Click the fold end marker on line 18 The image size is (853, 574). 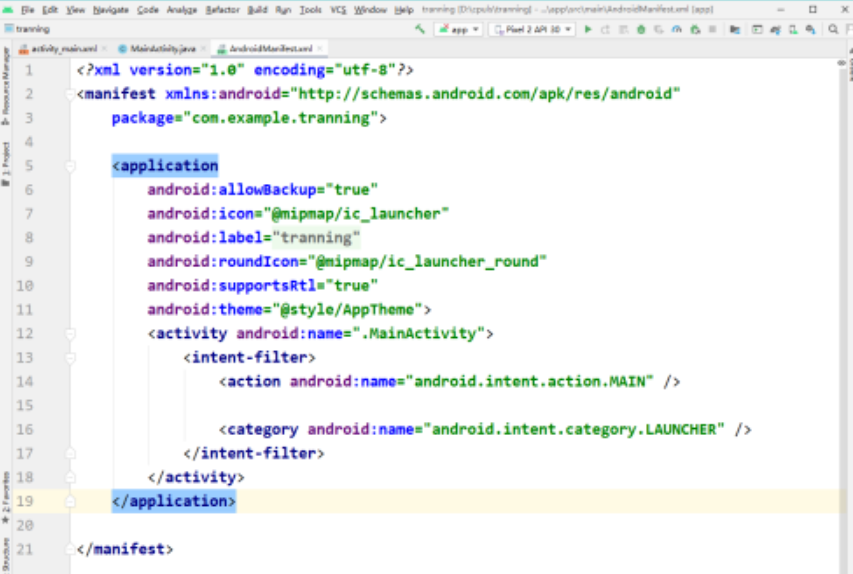(70, 477)
